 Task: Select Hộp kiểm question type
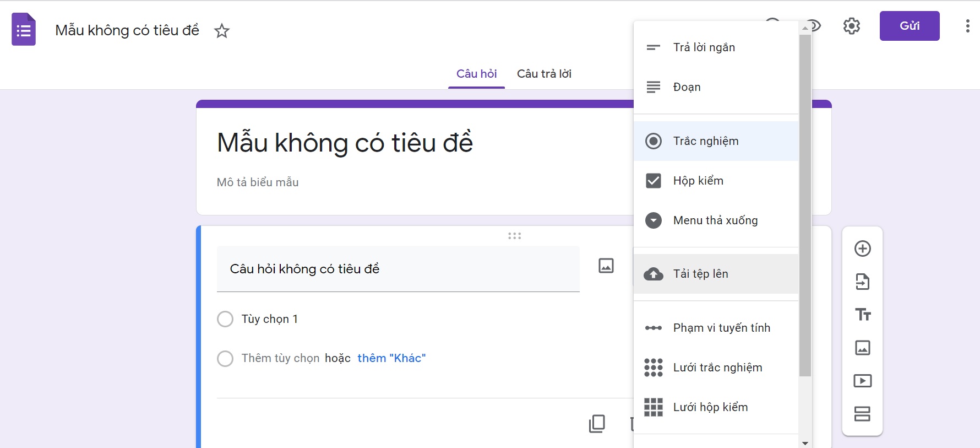coord(716,181)
